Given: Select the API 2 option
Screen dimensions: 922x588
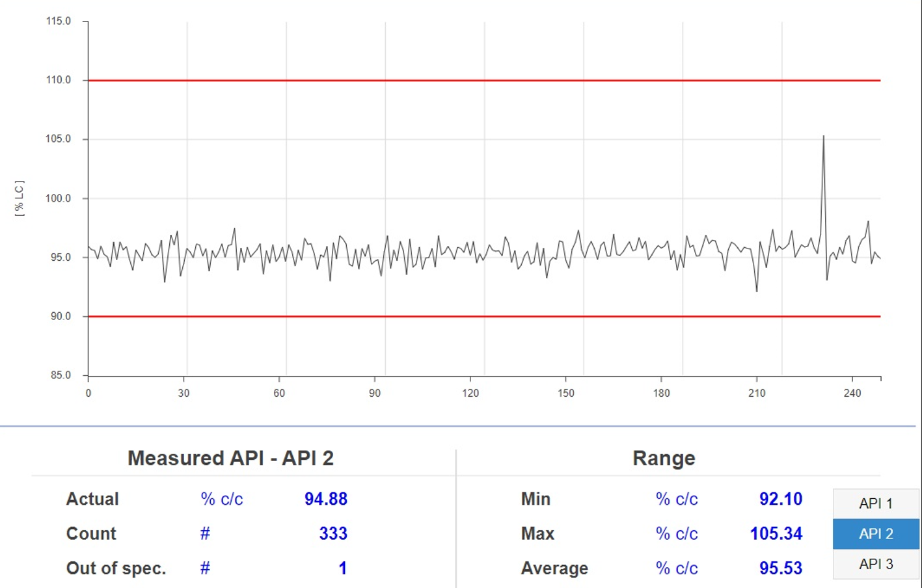Looking at the screenshot, I should click(876, 534).
